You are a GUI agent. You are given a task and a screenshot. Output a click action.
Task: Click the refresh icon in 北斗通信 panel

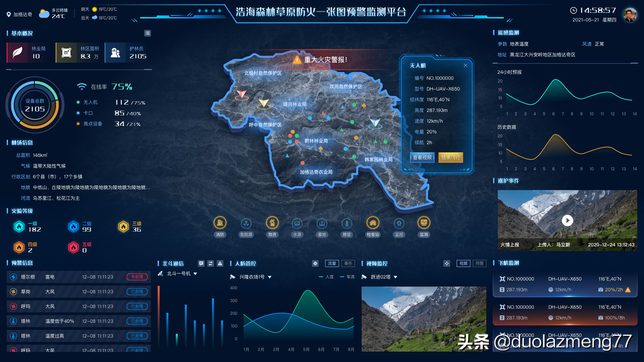coord(211,263)
